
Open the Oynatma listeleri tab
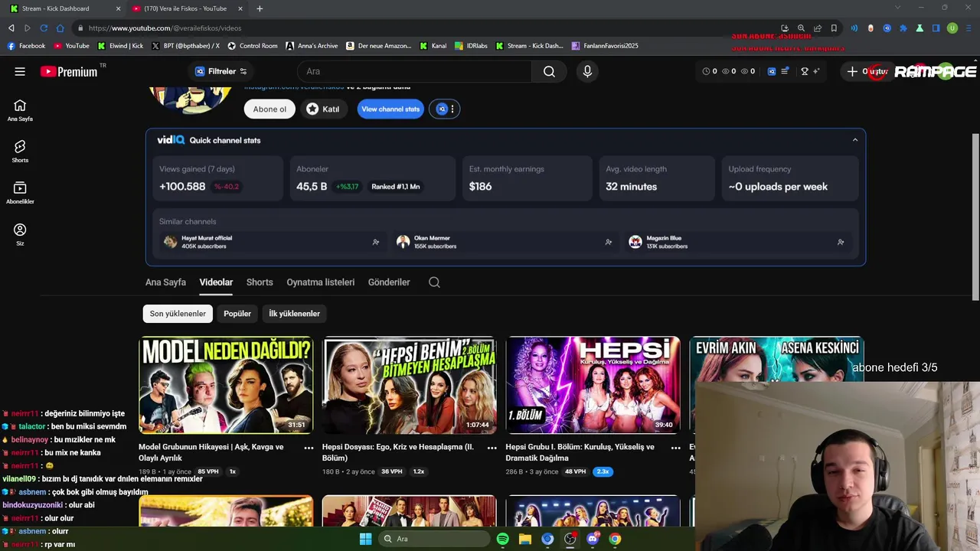320,282
